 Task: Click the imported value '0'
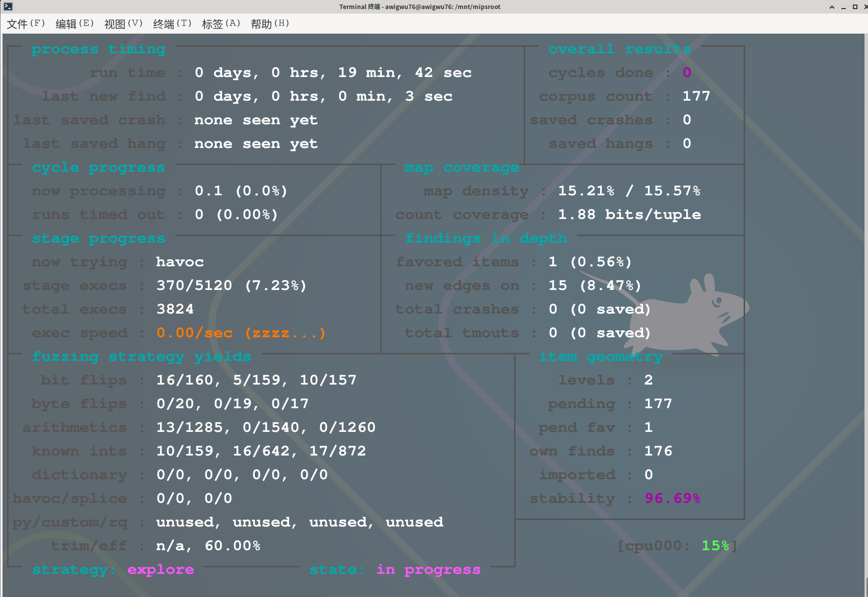tap(648, 475)
